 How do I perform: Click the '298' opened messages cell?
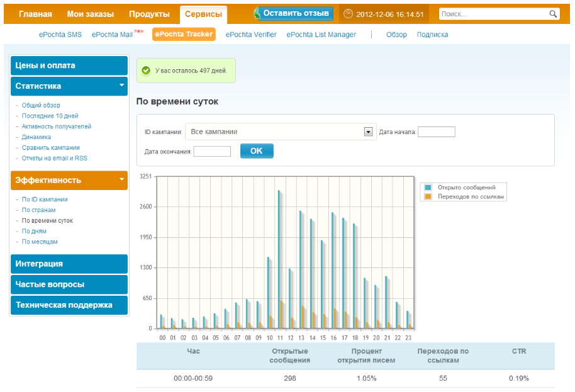coord(289,378)
